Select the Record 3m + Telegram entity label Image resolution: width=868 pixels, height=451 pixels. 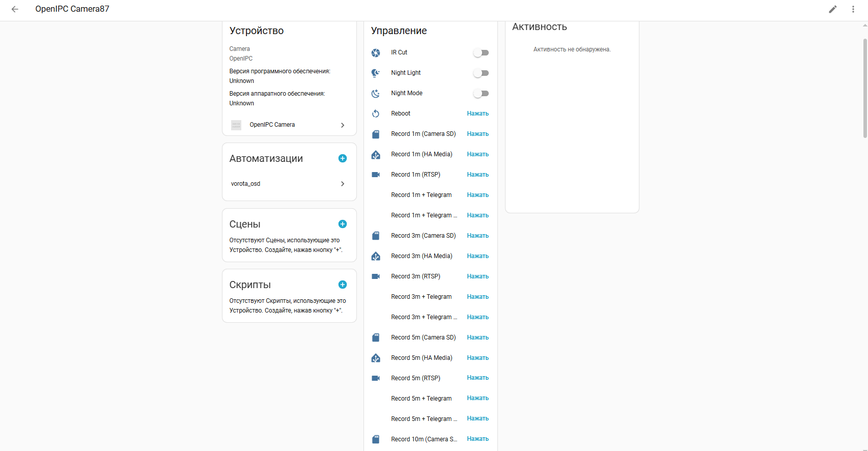point(421,297)
